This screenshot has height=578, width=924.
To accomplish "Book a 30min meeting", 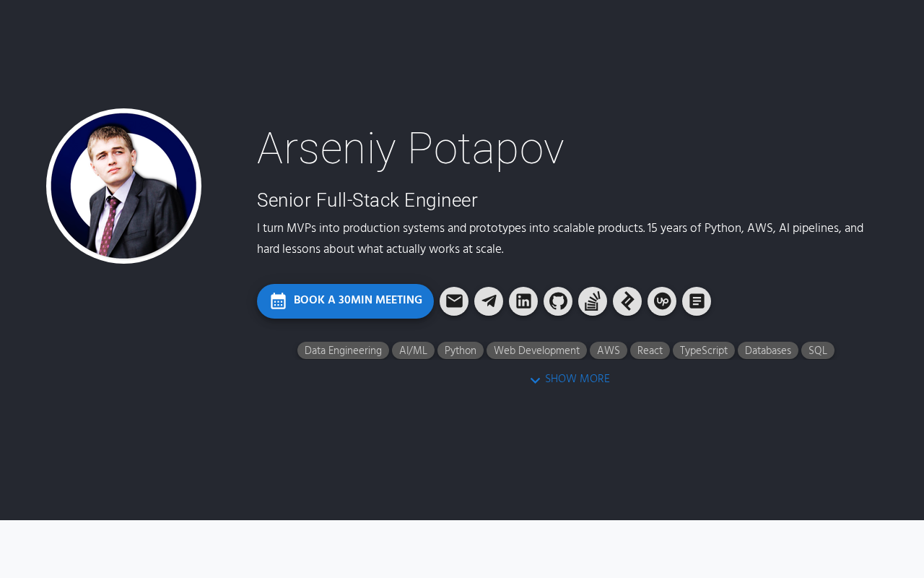I will pos(357,301).
